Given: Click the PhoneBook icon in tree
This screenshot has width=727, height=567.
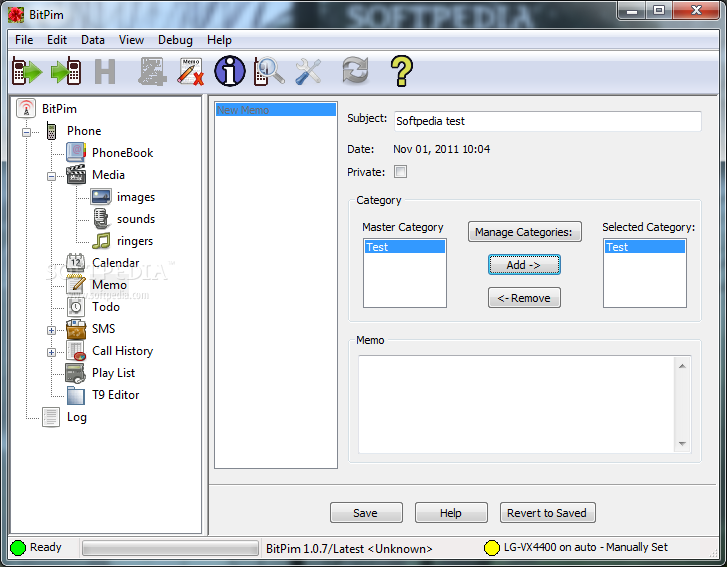Looking at the screenshot, I should 76,153.
